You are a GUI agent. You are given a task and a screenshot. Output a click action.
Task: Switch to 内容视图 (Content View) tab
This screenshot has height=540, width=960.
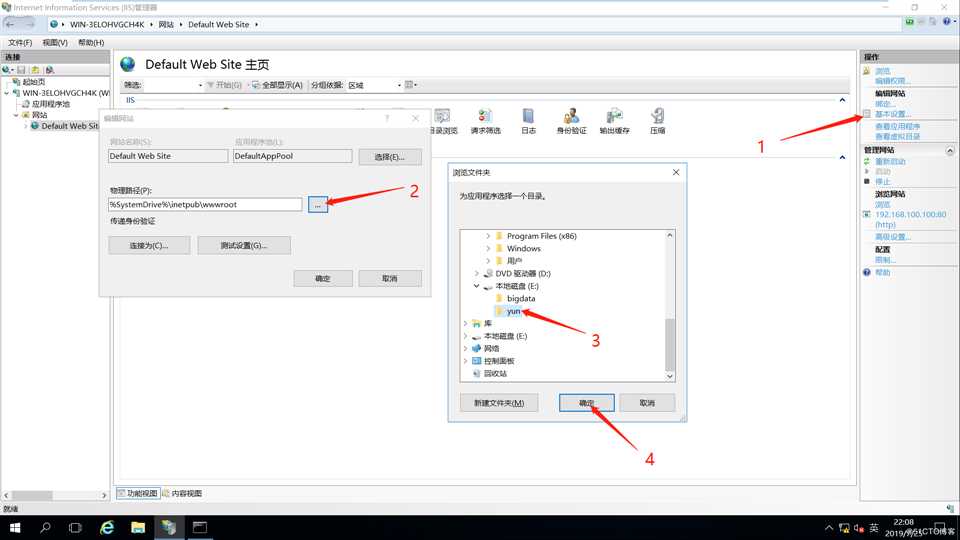coord(182,493)
